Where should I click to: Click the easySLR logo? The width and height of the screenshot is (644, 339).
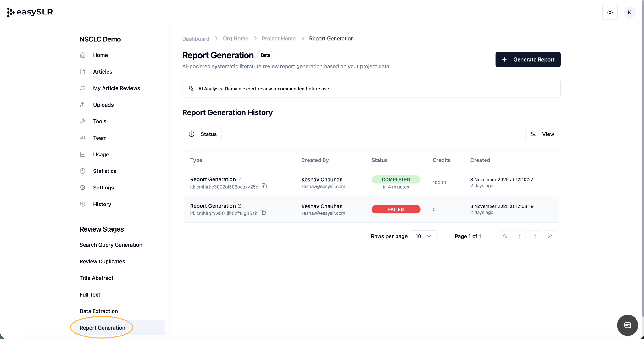coord(30,12)
